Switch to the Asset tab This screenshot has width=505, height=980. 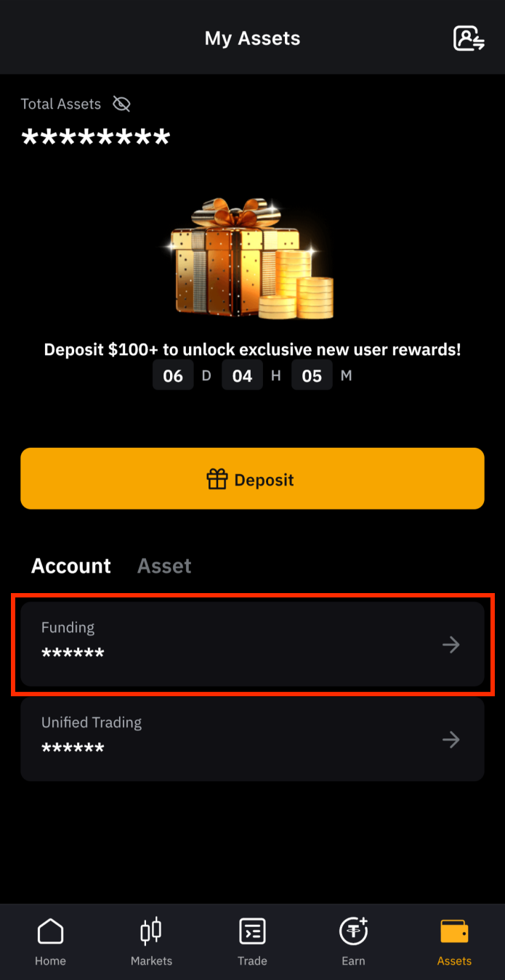click(x=164, y=566)
